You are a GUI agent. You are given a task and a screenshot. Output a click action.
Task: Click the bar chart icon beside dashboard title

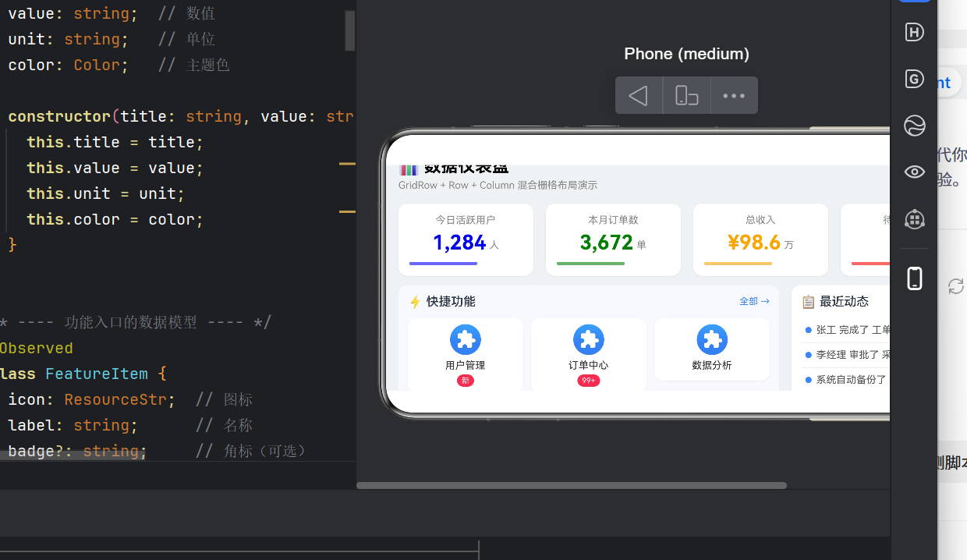click(409, 169)
